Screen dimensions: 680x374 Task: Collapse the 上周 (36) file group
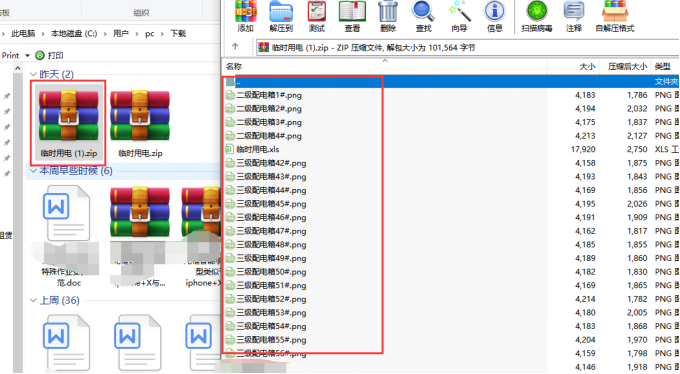(33, 300)
